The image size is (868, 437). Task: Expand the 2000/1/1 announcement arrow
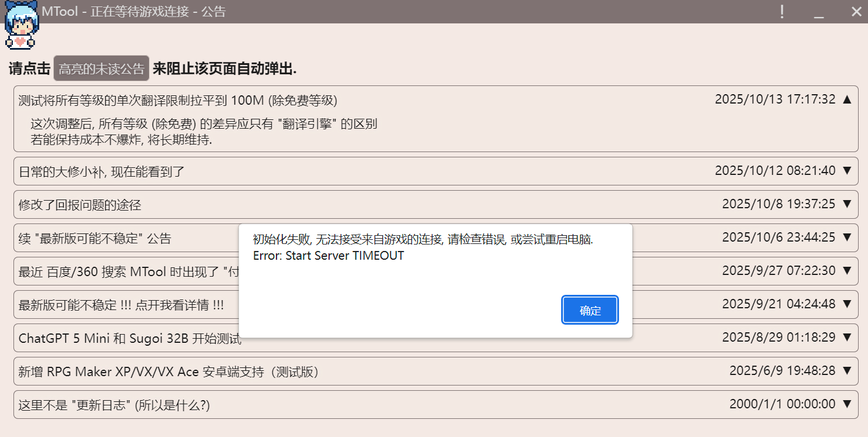pyautogui.click(x=847, y=404)
